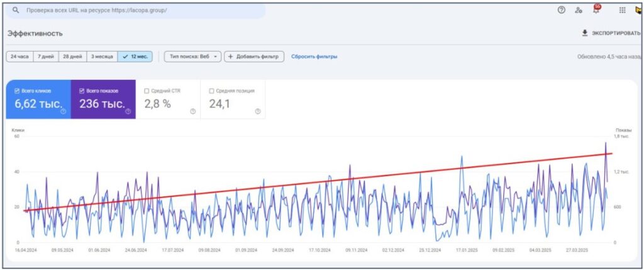Open the Google apps grid icon
Screen dimensions: 644x270
[x=622, y=10]
